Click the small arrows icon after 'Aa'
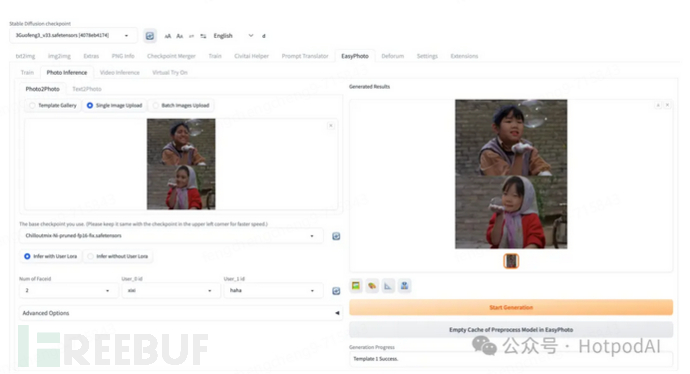The width and height of the screenshot is (690, 374). tap(191, 36)
